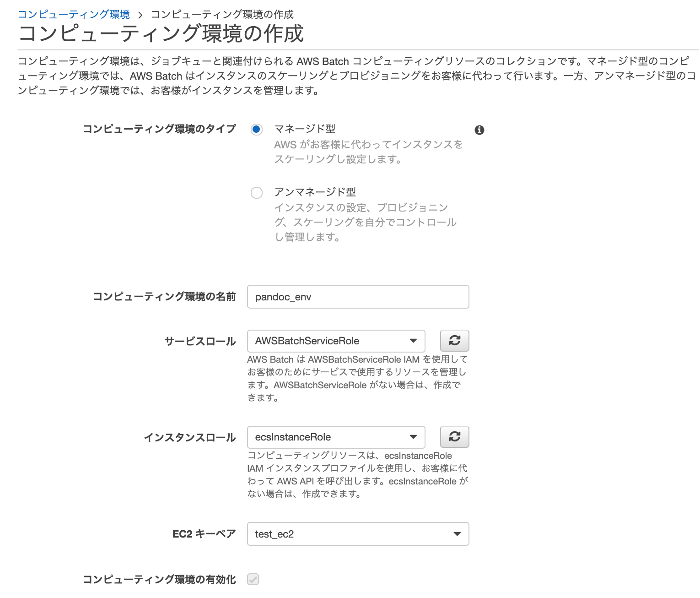Click the コンピューティング環境の作成 page heading

pos(161,34)
